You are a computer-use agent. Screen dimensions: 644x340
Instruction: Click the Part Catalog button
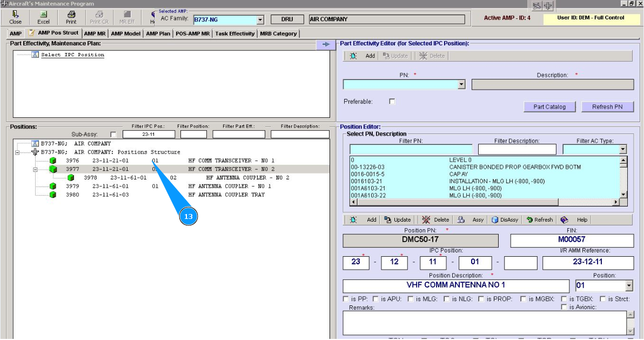pyautogui.click(x=549, y=107)
